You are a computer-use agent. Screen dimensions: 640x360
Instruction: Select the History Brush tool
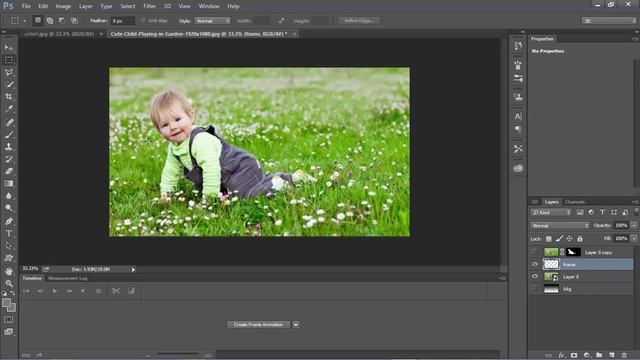click(9, 159)
